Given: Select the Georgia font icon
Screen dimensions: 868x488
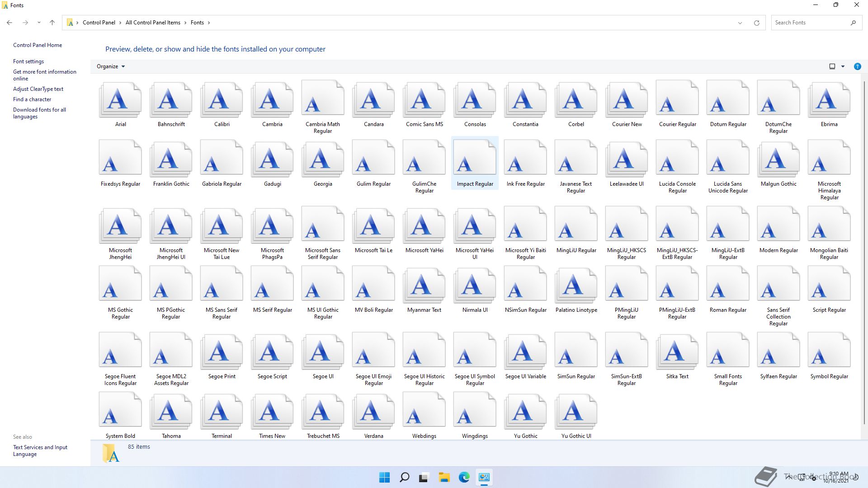Looking at the screenshot, I should pos(323,159).
